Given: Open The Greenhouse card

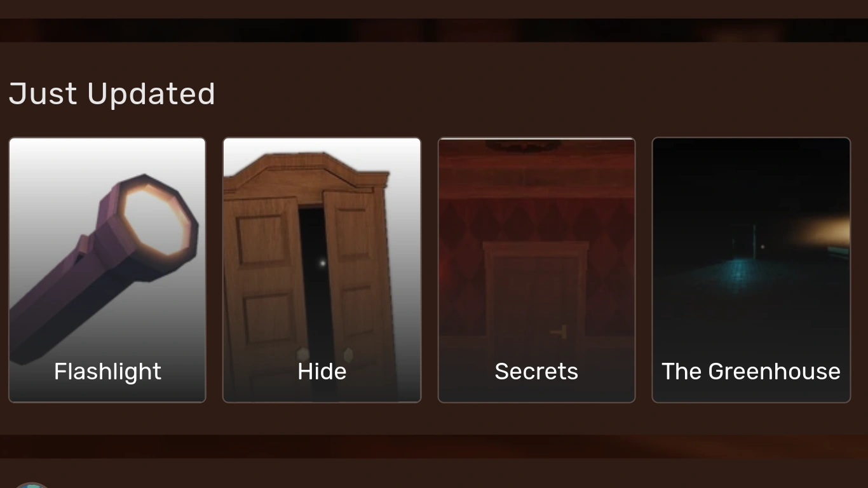Looking at the screenshot, I should [x=751, y=270].
